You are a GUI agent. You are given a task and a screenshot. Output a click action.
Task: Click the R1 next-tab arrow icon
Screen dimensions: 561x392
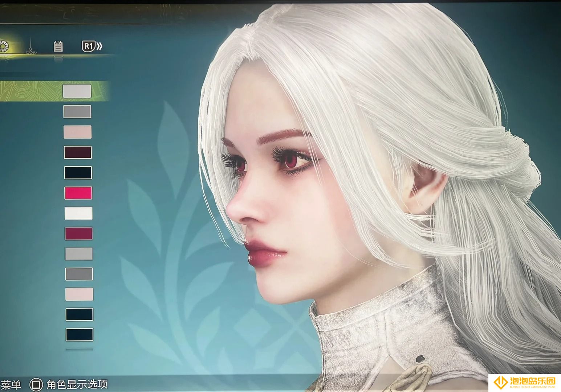(92, 46)
